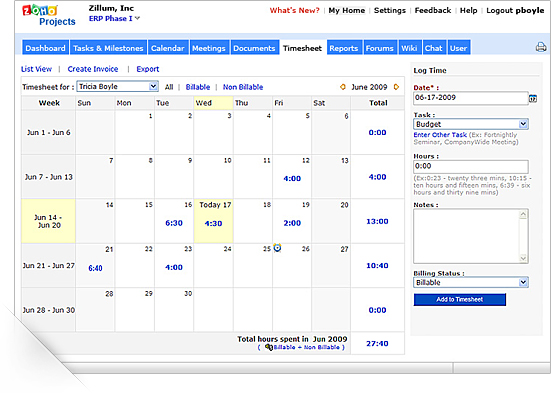551x393 pixels.
Task: Open the date picker calendar icon
Action: [533, 98]
